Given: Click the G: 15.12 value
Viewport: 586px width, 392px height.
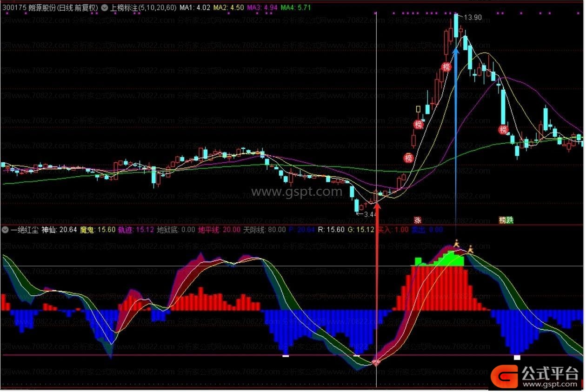Looking at the screenshot, I should pyautogui.click(x=361, y=230).
